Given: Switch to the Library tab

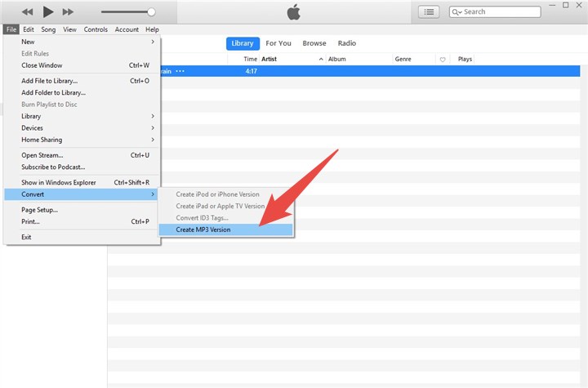Looking at the screenshot, I should (243, 43).
